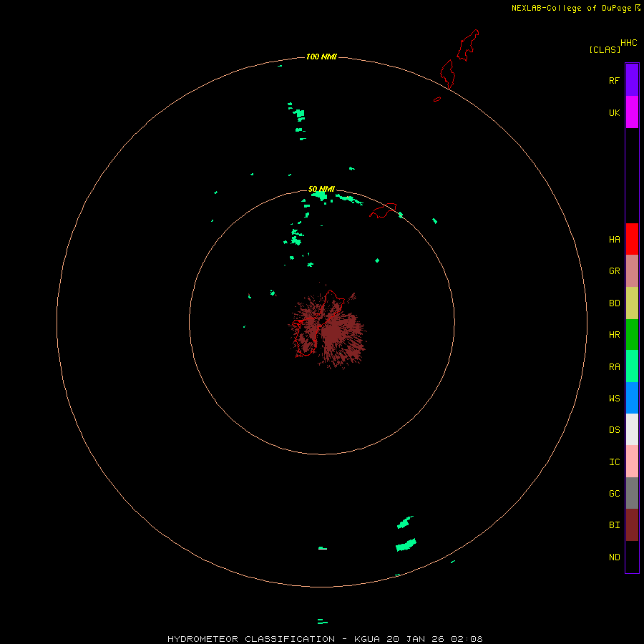
Task: Click the GC legend label
Action: tap(614, 494)
